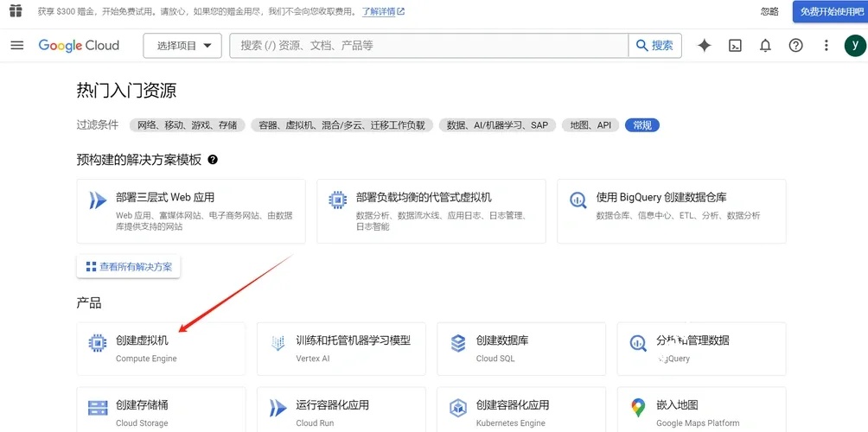Screen dimensions: 868x432
Task: Click the 'Cloud SQL' subtitle text
Action: 495,359
